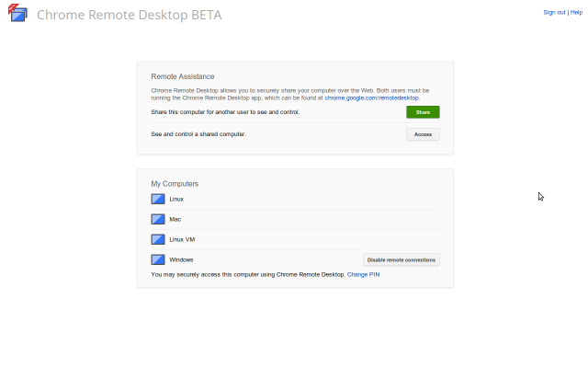Screen dimensions: 588x368
Task: Click the 'See and control a shared computer' text
Action: click(x=198, y=134)
